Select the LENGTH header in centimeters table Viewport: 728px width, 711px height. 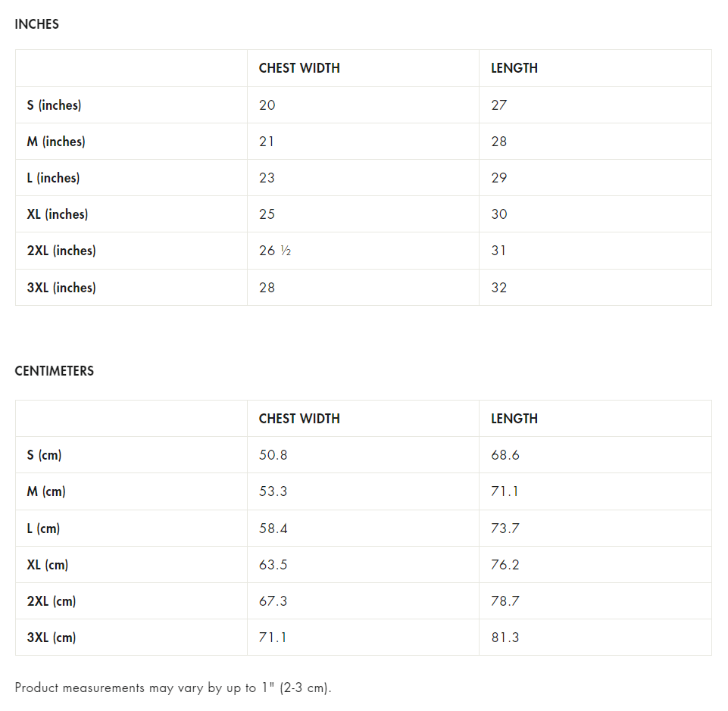click(514, 419)
